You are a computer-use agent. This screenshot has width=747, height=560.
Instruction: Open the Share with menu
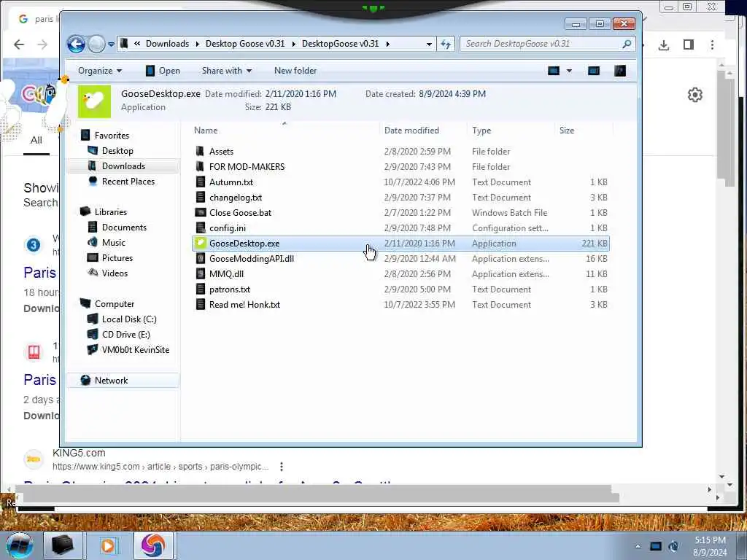click(227, 71)
